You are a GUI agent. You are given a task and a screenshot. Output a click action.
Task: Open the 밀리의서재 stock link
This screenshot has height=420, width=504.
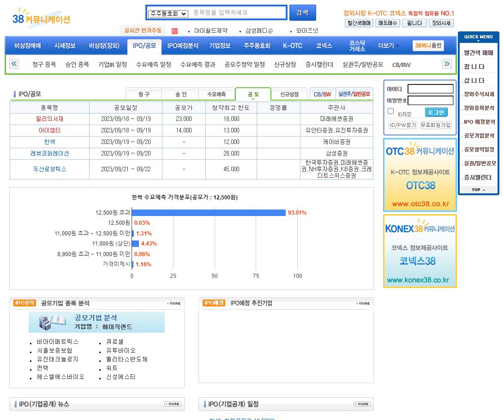pyautogui.click(x=49, y=119)
